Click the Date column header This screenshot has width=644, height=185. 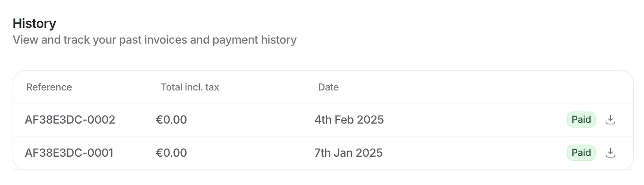point(328,87)
